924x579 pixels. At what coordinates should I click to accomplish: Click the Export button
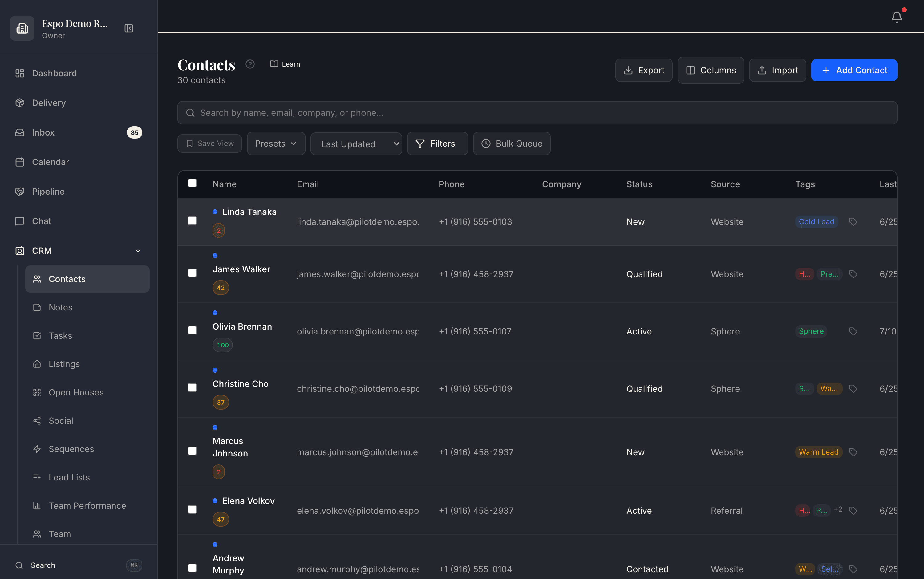coord(644,71)
